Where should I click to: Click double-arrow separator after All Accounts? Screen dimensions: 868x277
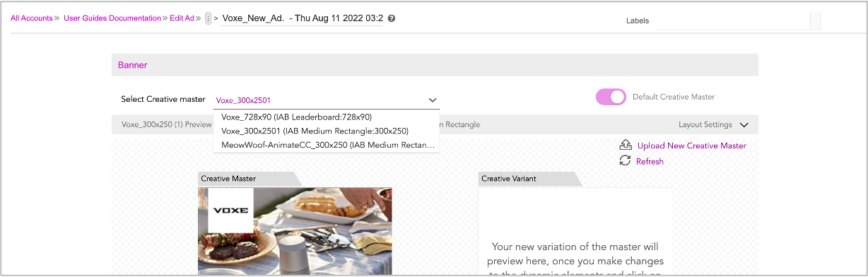tap(57, 18)
